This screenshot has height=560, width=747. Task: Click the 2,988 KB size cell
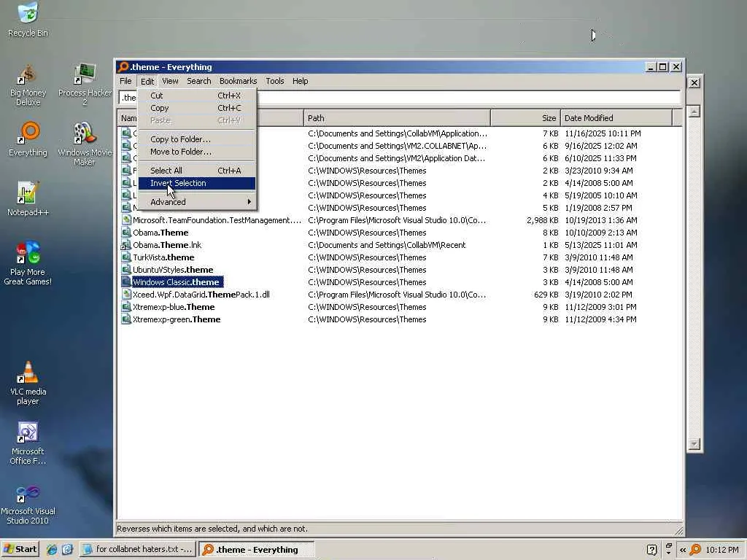coord(542,220)
